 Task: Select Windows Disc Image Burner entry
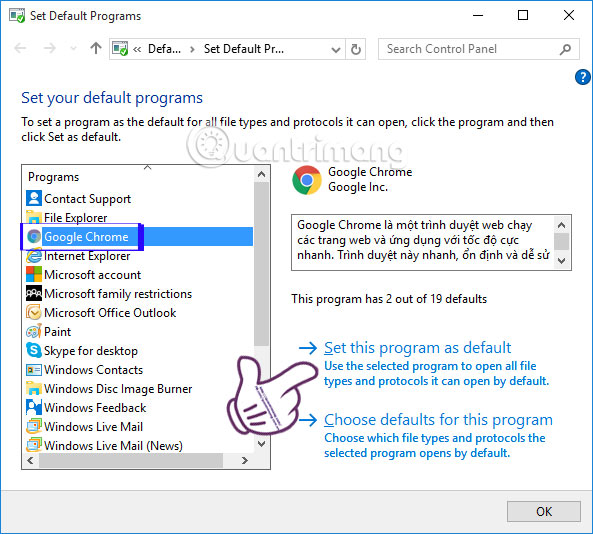pos(118,389)
